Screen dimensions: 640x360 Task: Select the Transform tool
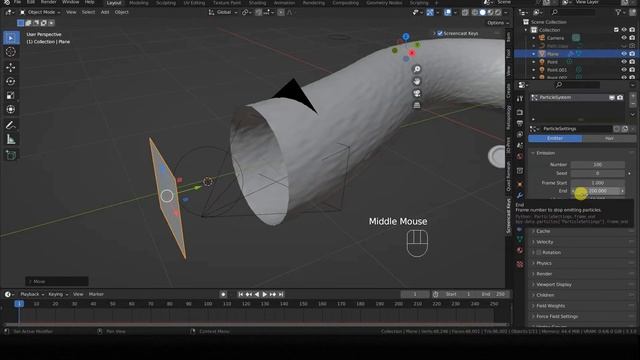click(x=11, y=109)
